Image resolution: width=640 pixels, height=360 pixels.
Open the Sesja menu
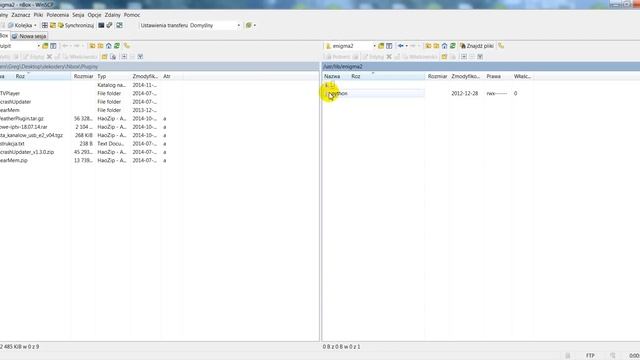point(78,15)
